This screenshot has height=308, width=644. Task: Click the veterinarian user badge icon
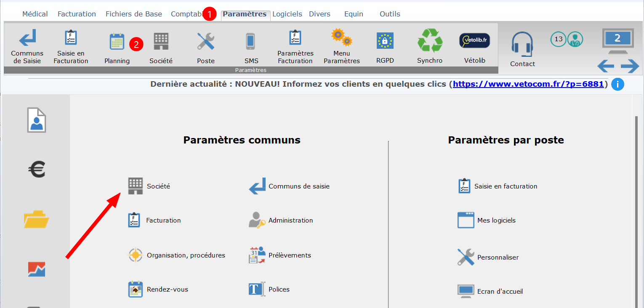575,39
